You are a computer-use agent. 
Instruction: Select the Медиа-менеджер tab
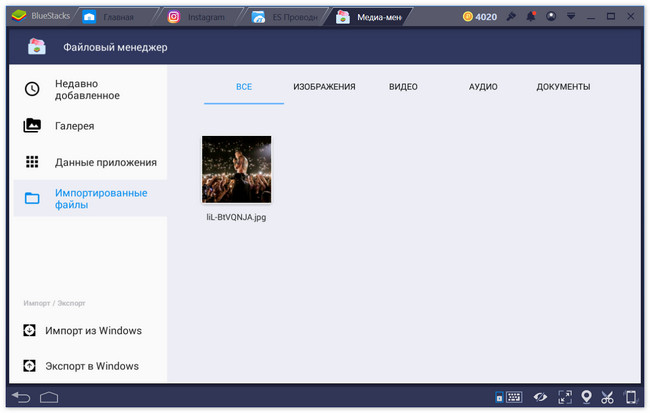tap(369, 17)
